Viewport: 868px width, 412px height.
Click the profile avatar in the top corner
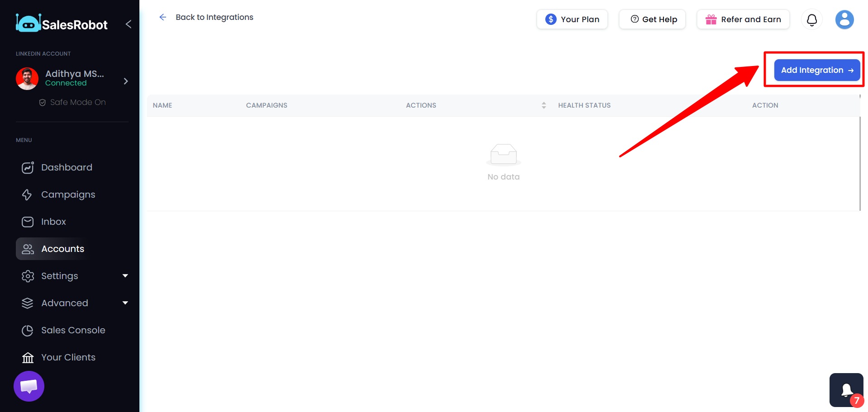(x=844, y=19)
